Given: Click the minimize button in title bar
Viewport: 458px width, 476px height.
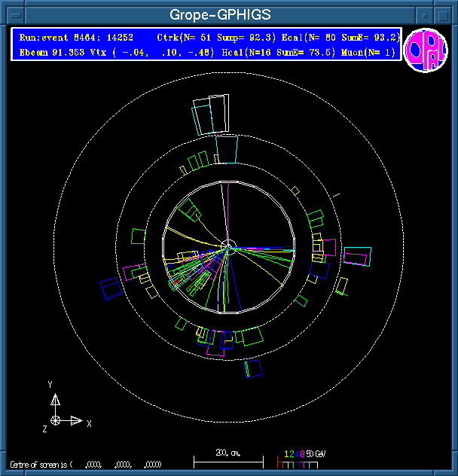Looking at the screenshot, I should [426, 14].
